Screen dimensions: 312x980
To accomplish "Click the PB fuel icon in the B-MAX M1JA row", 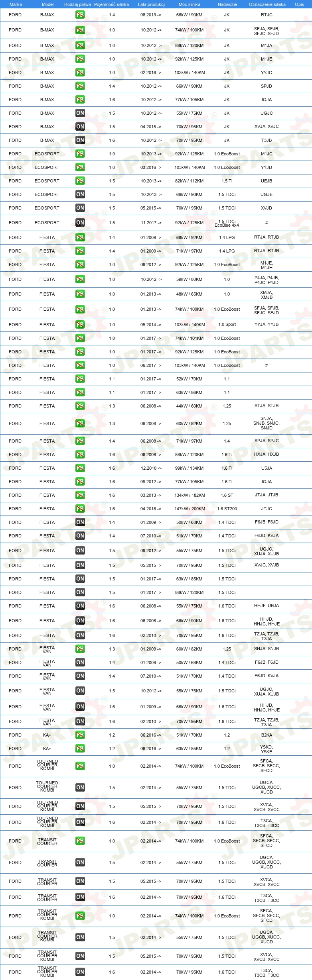I will 80,45.
